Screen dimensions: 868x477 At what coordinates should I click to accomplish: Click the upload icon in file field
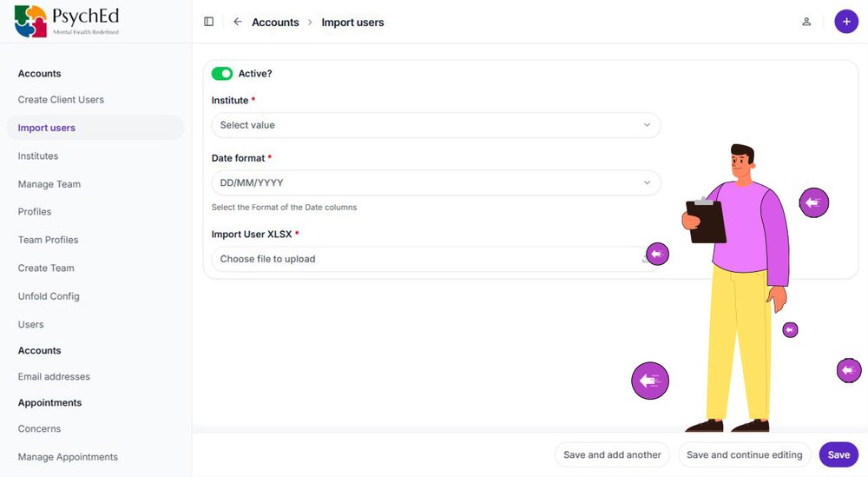click(x=646, y=259)
